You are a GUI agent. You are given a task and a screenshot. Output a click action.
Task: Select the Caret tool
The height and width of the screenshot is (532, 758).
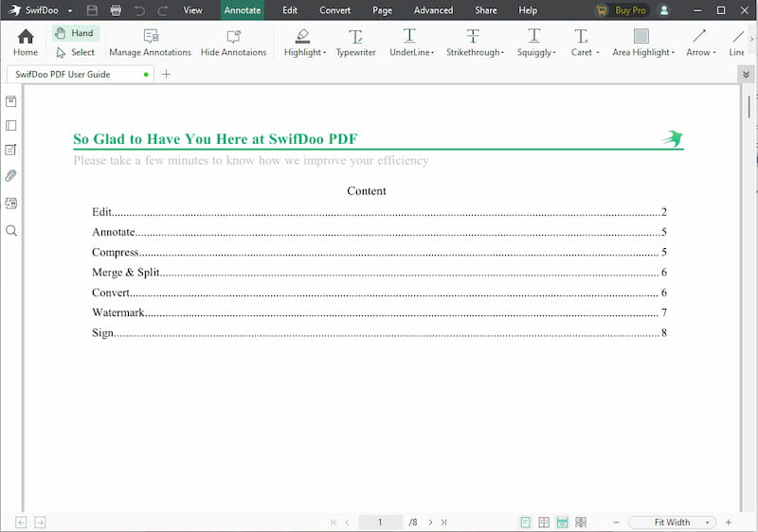pyautogui.click(x=581, y=43)
